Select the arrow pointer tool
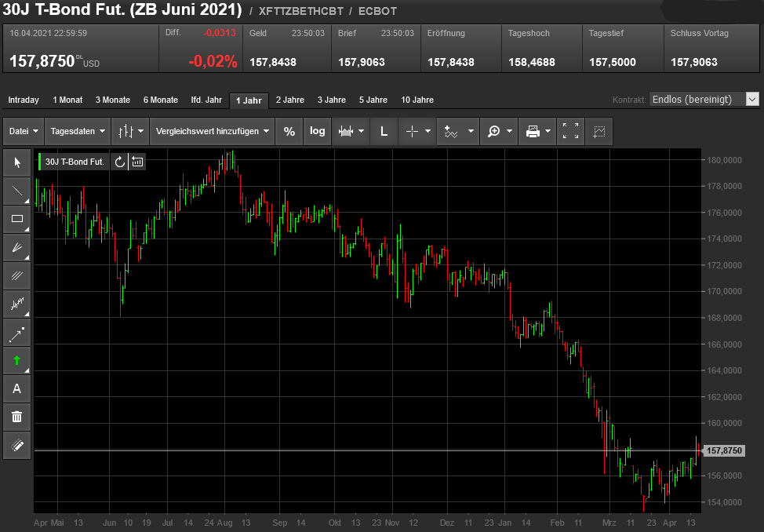 (x=17, y=162)
